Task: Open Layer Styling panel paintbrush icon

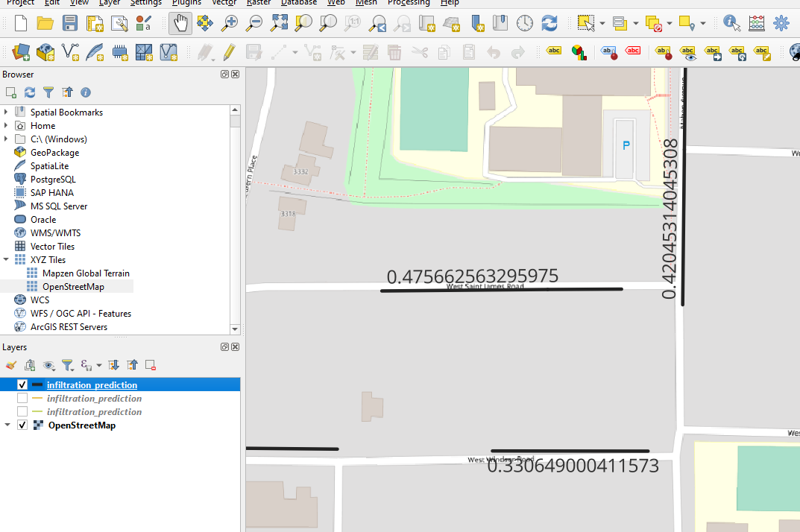Action: [10, 365]
